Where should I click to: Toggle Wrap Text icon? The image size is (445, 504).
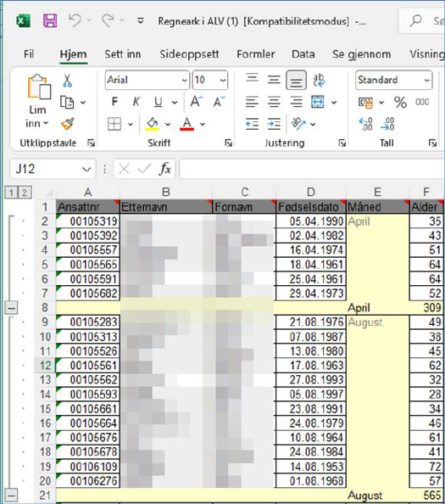pos(319,80)
